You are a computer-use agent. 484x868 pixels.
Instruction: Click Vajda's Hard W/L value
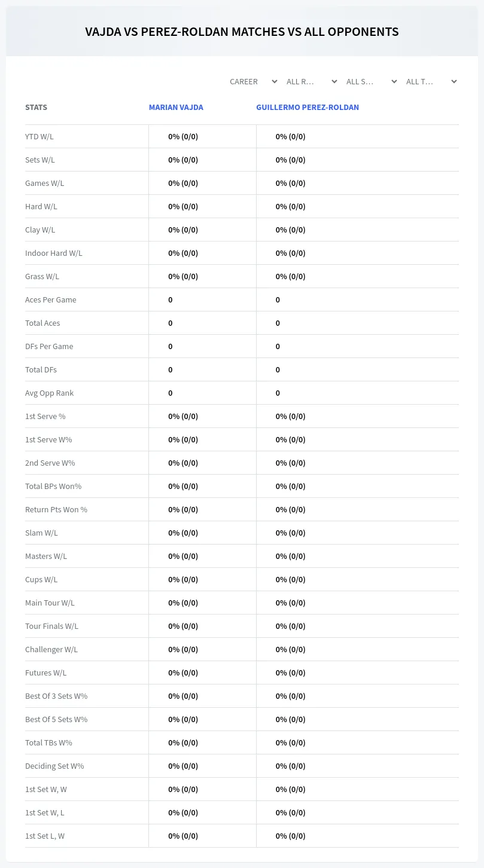click(x=183, y=206)
